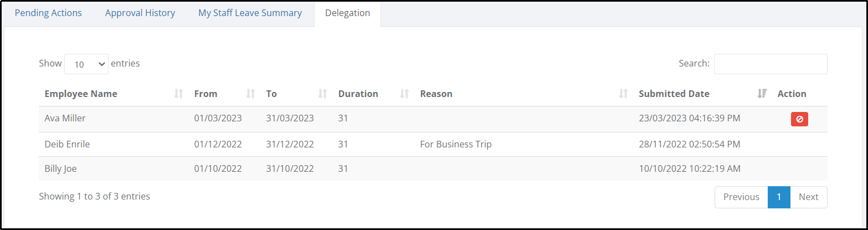Cancel Ava Miller's delegation with red icon
868x230 pixels.
click(799, 119)
